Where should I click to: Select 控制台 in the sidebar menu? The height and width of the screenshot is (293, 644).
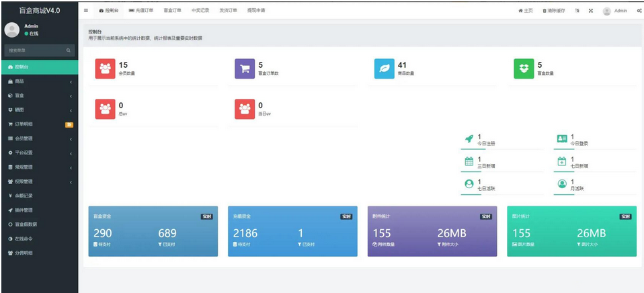(40, 67)
